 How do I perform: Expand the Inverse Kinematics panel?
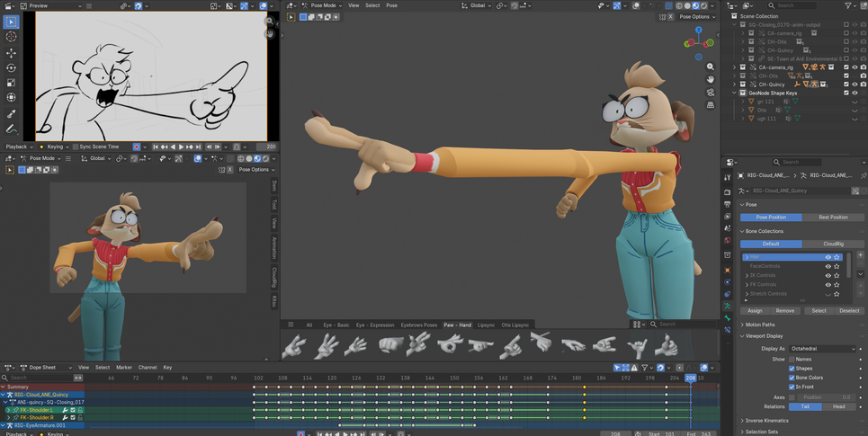pyautogui.click(x=767, y=421)
